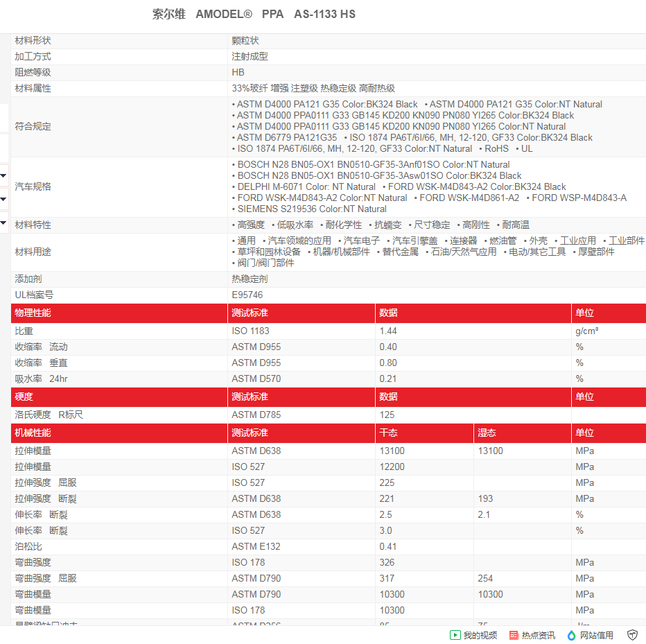Click the UL档案号 row label
This screenshot has height=644, width=646.
click(x=34, y=295)
